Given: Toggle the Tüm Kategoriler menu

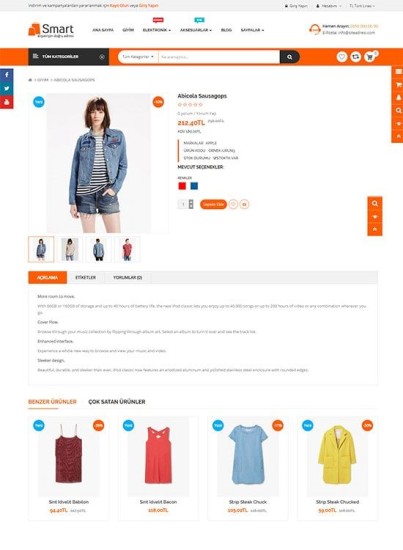Looking at the screenshot, I should tap(68, 56).
